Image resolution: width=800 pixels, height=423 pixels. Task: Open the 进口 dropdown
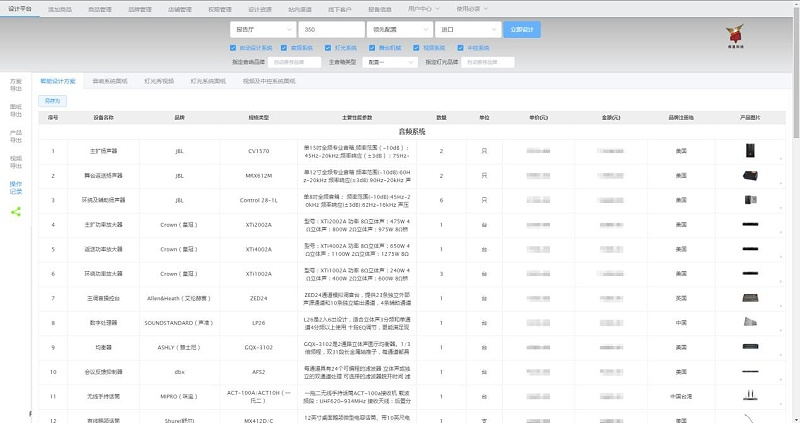(468, 30)
